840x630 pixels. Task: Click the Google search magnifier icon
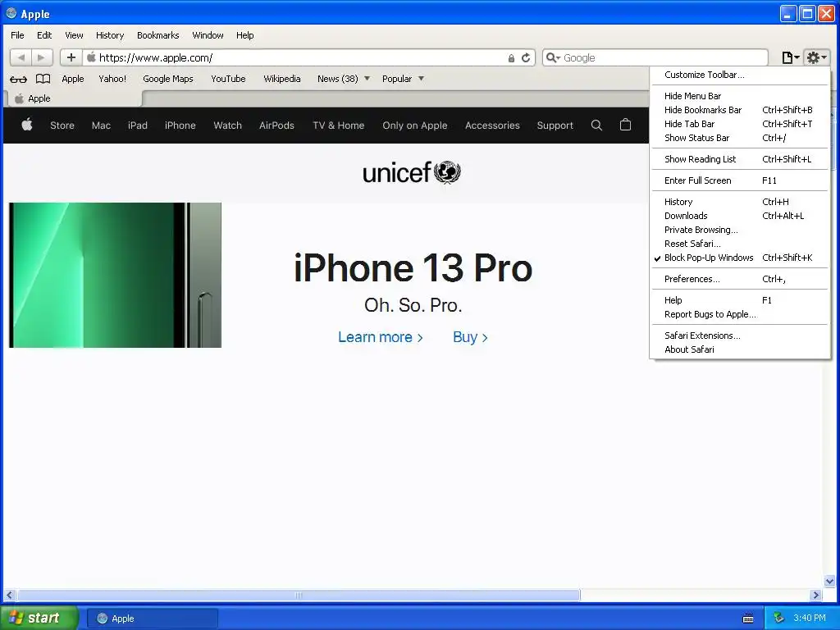tap(553, 57)
